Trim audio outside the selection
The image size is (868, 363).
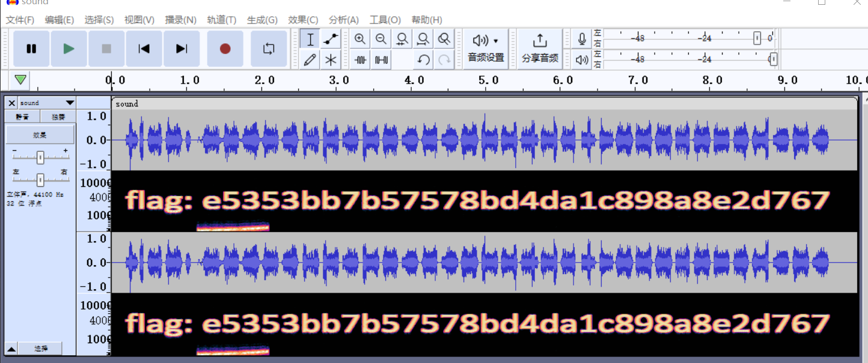point(360,59)
